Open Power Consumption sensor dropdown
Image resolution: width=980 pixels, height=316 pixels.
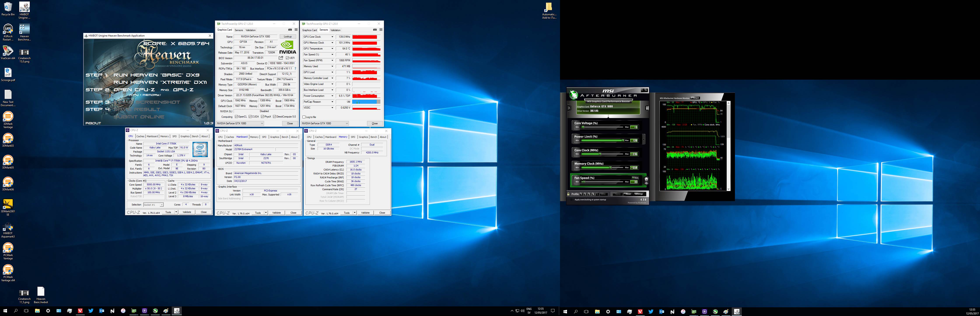332,96
